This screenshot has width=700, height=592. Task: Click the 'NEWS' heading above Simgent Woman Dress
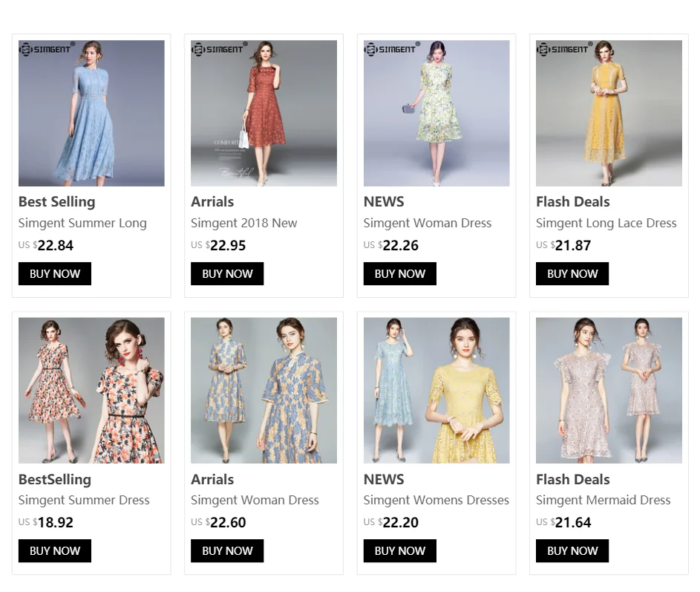tap(384, 202)
